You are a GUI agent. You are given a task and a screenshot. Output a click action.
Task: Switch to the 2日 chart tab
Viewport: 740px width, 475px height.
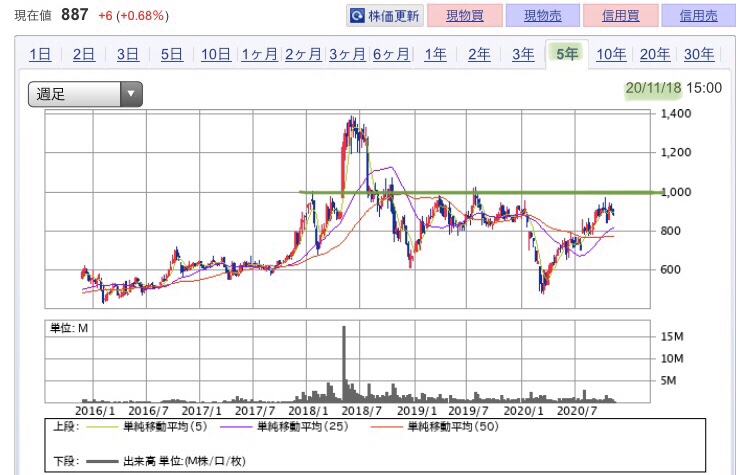click(x=84, y=54)
